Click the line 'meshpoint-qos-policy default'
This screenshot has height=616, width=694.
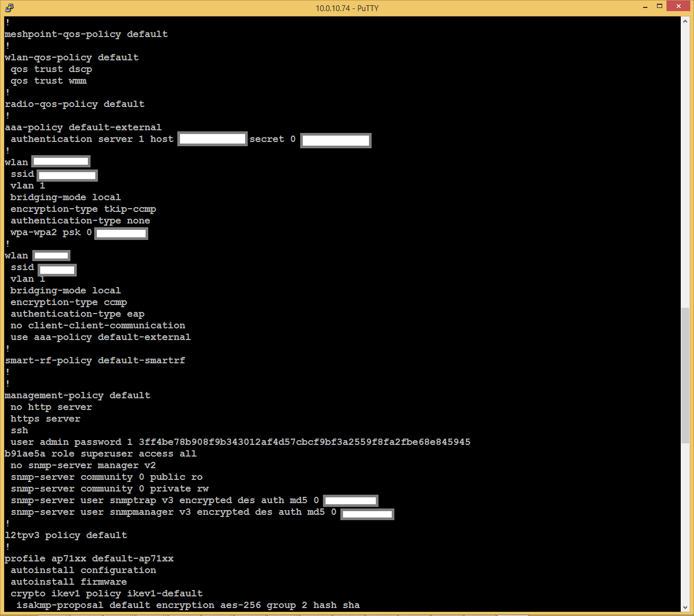[x=86, y=34]
